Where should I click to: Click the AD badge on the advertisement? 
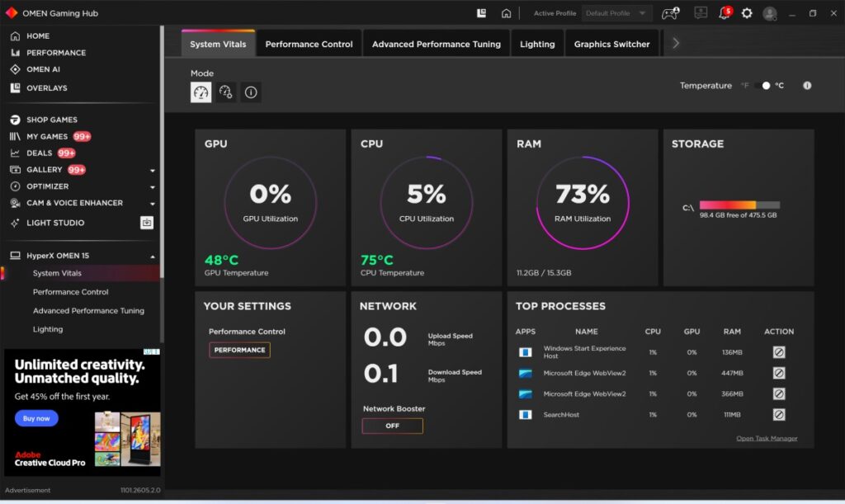click(152, 351)
